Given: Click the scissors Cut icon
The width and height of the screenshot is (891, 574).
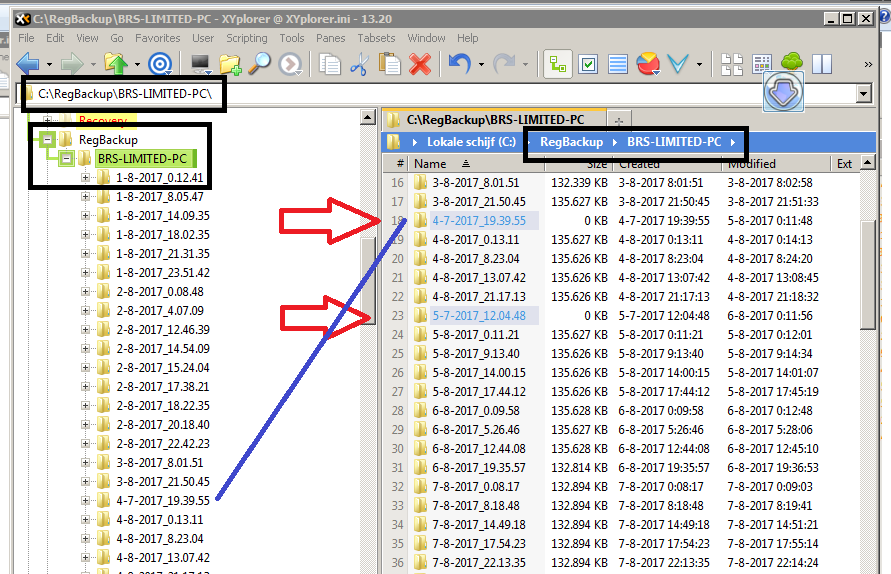Looking at the screenshot, I should click(360, 64).
